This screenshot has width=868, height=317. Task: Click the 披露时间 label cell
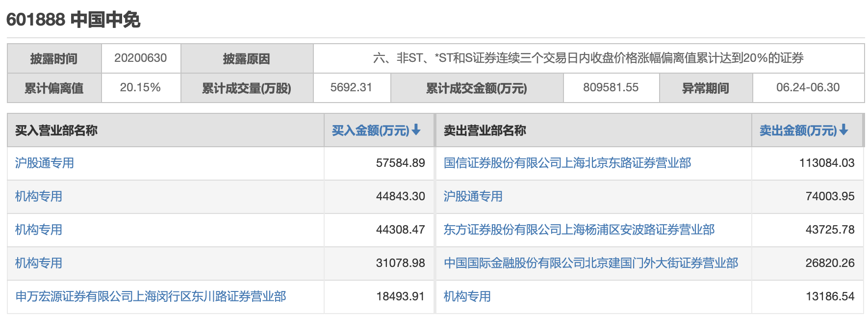(54, 58)
